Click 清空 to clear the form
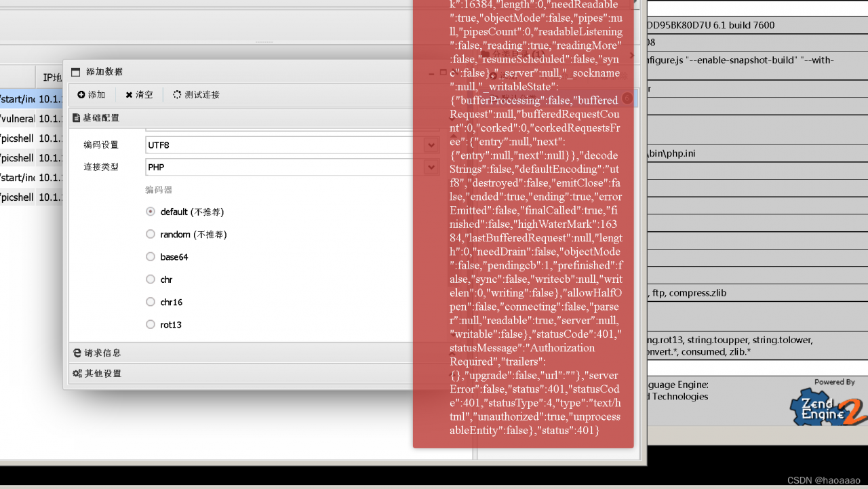This screenshot has width=868, height=489. pos(139,95)
